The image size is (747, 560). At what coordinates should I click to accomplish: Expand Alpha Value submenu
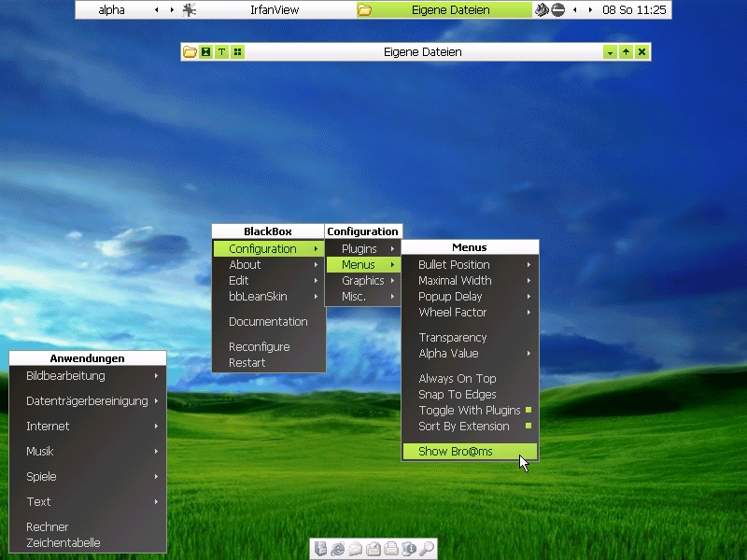[471, 354]
